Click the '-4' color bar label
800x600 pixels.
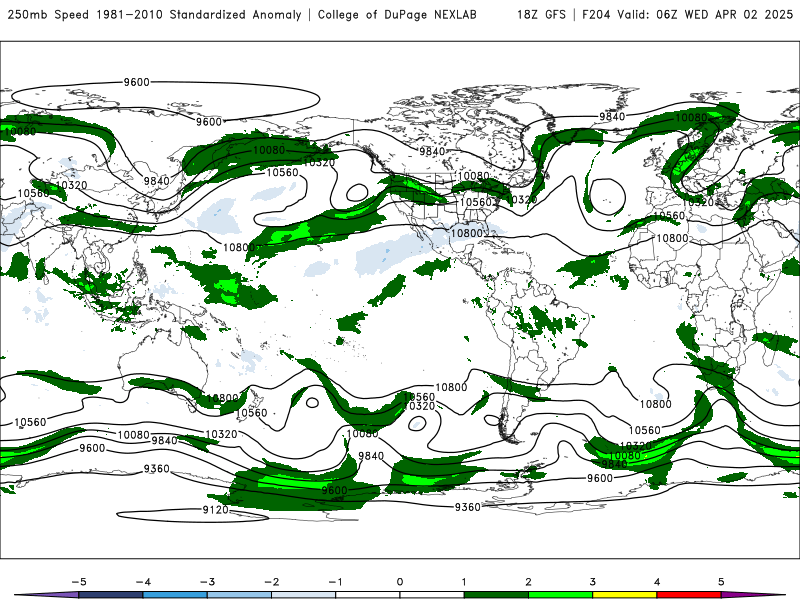pos(143,582)
